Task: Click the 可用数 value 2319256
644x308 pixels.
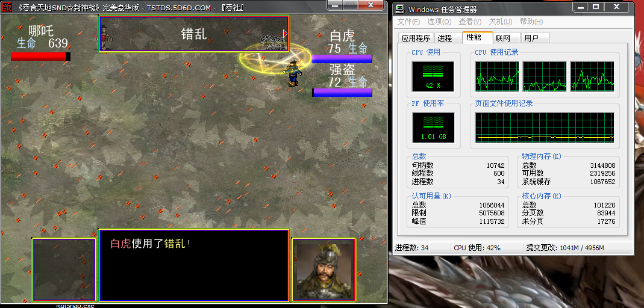Action: 602,174
